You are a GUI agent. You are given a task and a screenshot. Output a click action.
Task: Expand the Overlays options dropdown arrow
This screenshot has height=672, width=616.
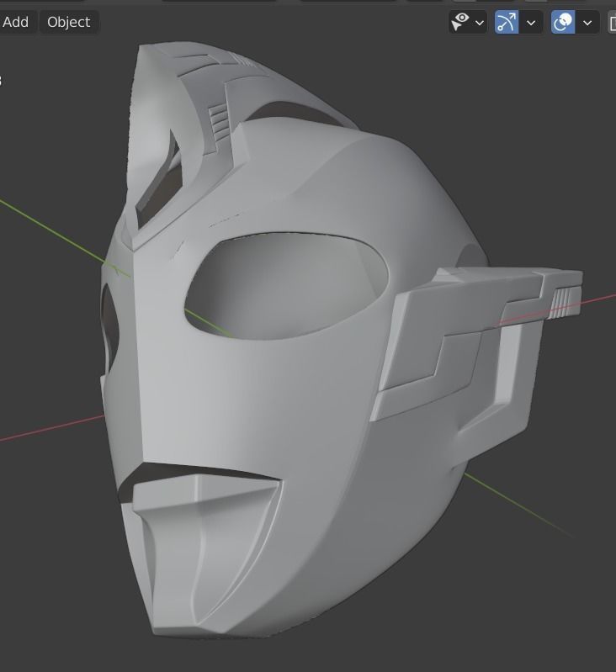click(x=587, y=22)
